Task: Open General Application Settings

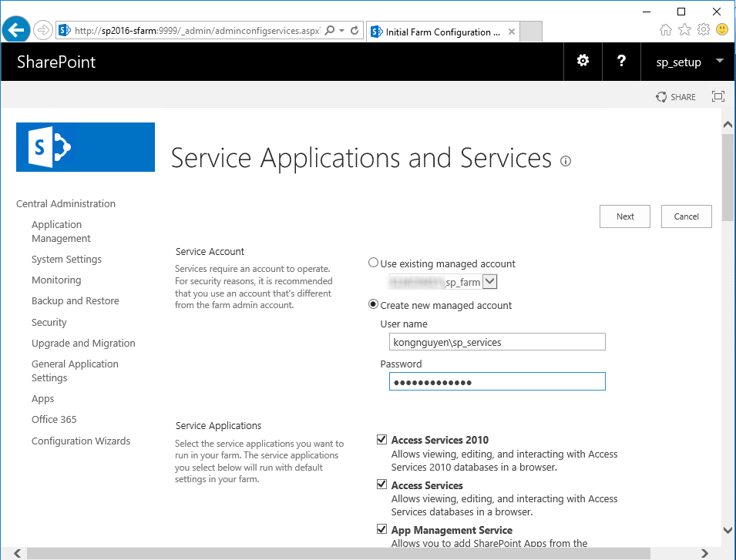Action: (x=75, y=371)
